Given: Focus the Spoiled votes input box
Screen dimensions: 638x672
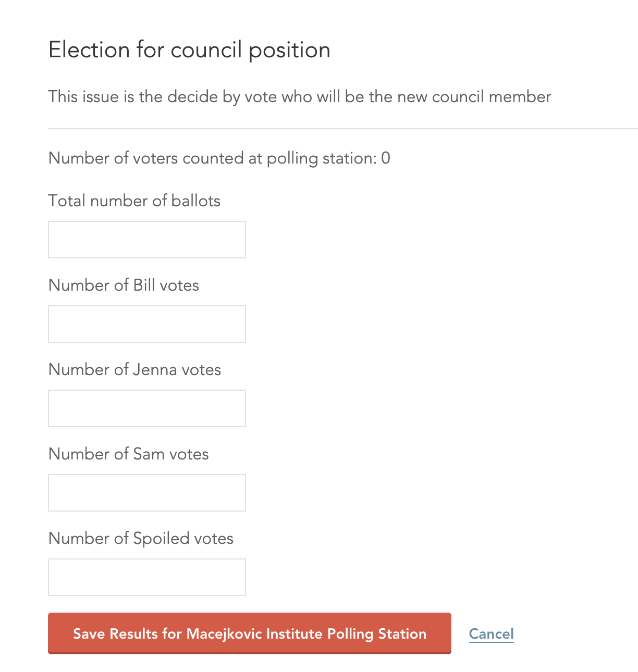Looking at the screenshot, I should click(147, 577).
